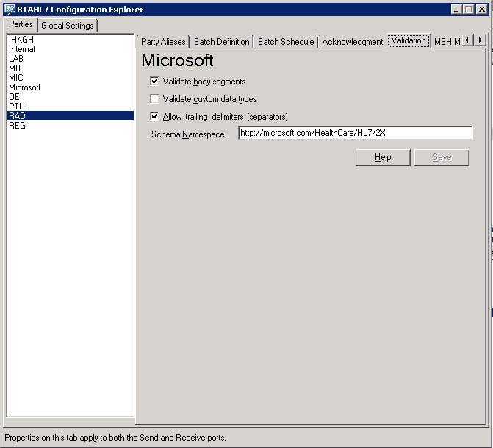Viewport: 493px width, 448px height.
Task: Click the Schema Namespace label
Action: [x=187, y=134]
